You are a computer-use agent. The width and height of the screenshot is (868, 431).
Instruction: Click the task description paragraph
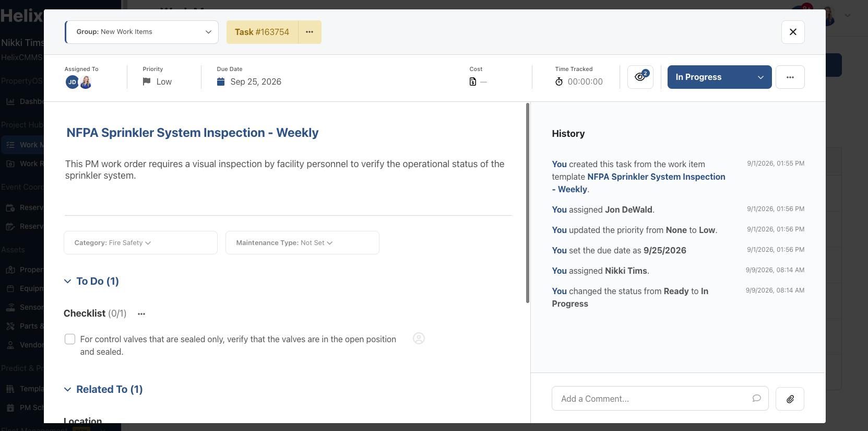point(285,170)
